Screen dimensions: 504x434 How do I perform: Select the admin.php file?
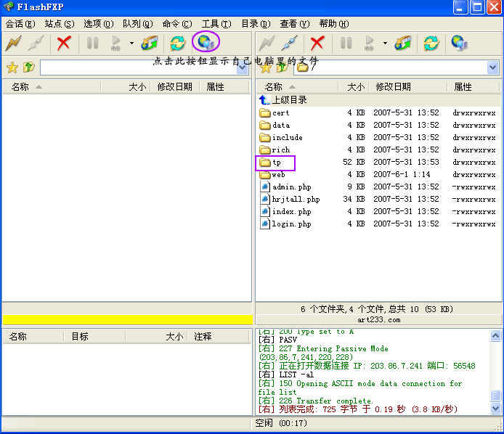click(x=290, y=187)
